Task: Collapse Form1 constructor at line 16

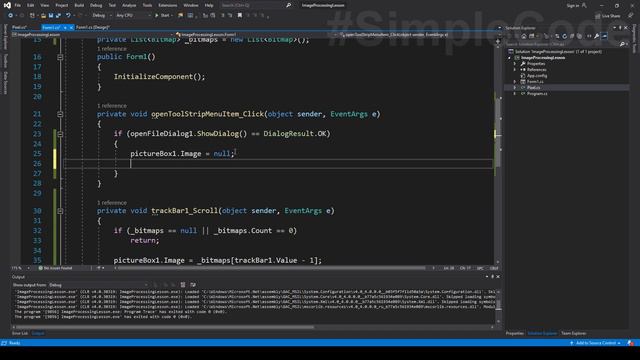Action: click(60, 57)
